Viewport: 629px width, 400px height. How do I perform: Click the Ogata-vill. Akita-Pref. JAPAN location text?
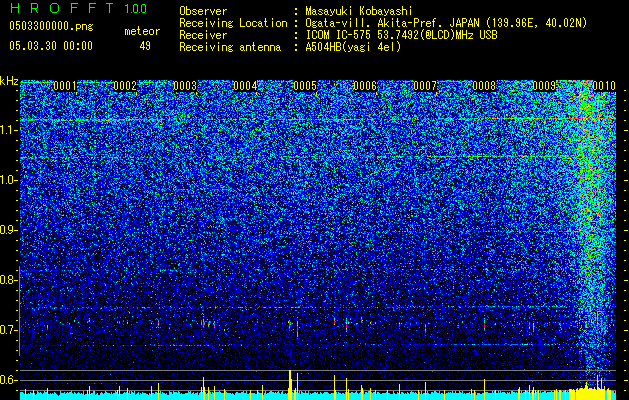[x=446, y=23]
